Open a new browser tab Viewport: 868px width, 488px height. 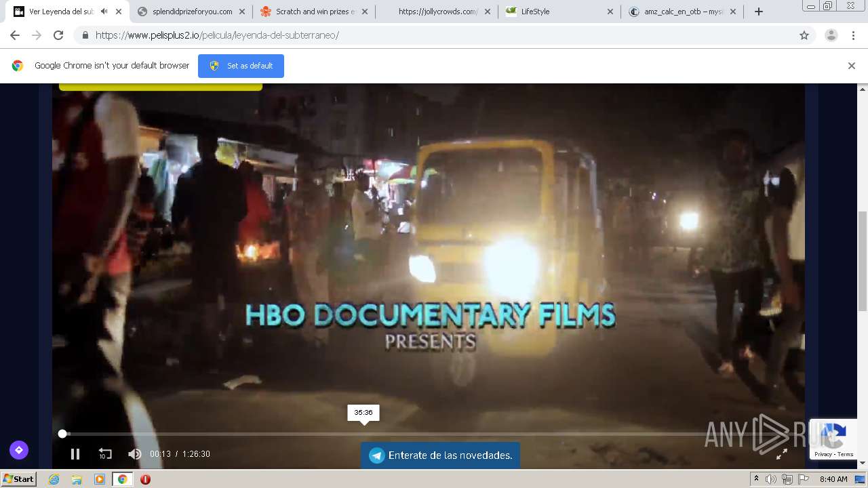759,12
